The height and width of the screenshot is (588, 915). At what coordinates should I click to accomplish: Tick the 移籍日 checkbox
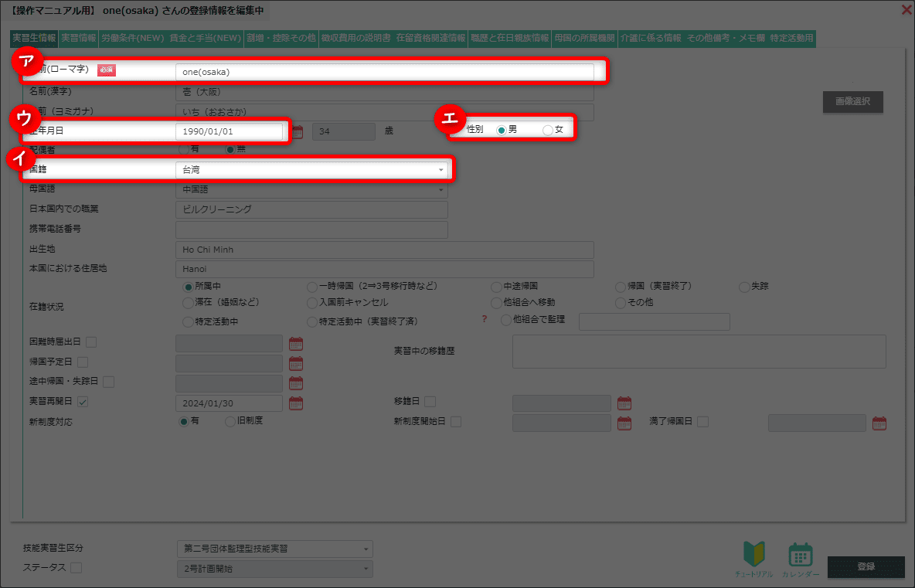tap(430, 401)
